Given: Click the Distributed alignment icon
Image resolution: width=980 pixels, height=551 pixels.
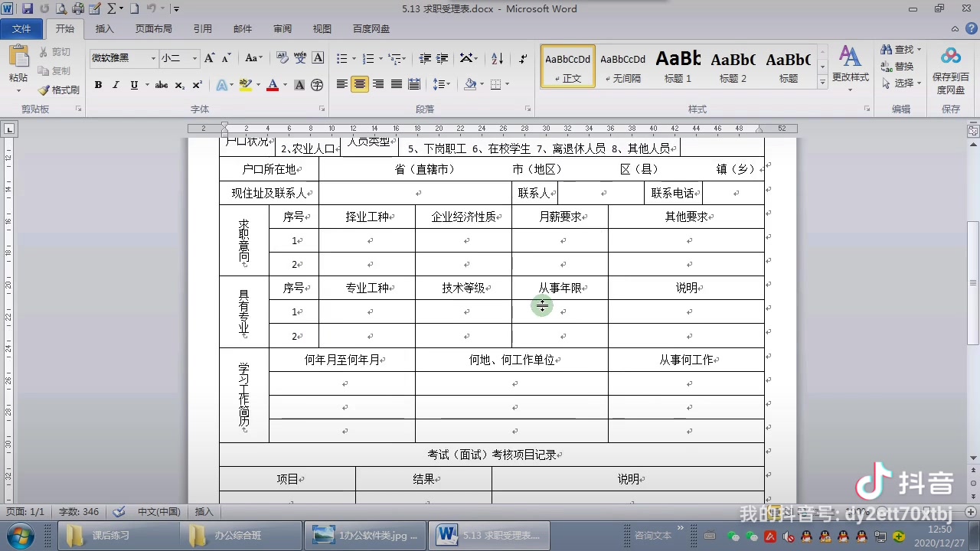Looking at the screenshot, I should 414,84.
